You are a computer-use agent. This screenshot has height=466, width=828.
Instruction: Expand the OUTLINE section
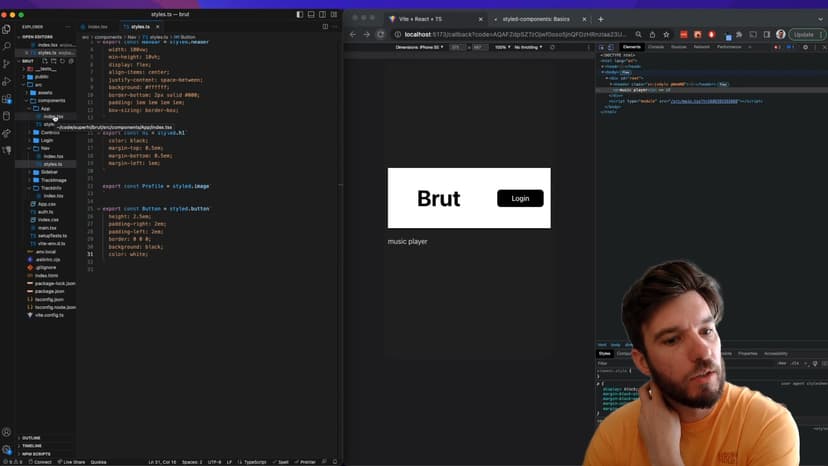[31, 438]
